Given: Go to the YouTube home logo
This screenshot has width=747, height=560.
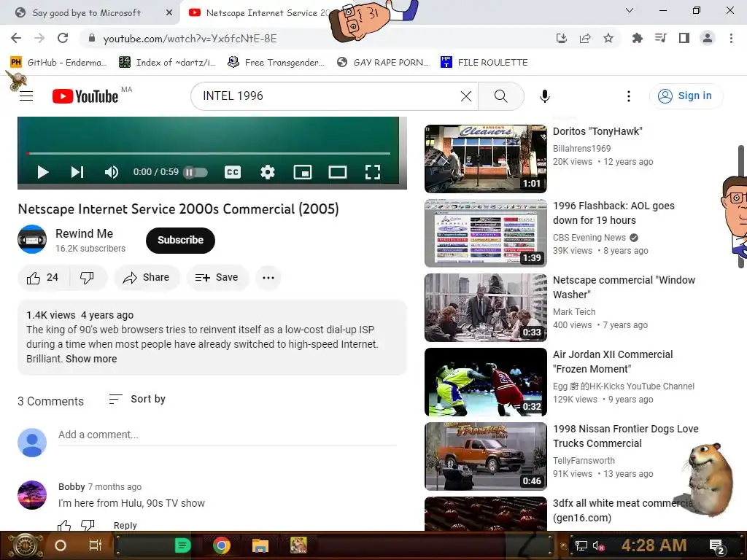Looking at the screenshot, I should [x=85, y=96].
